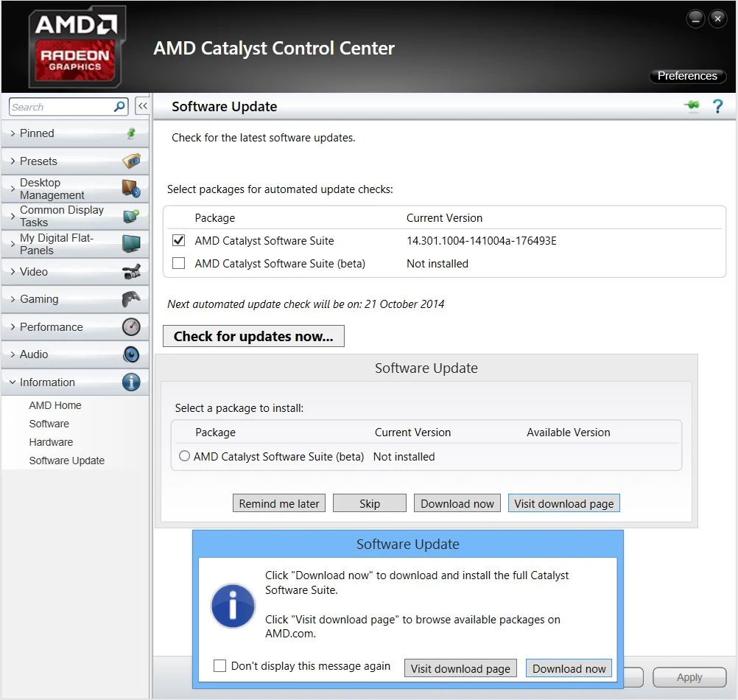Screen dimensions: 738x700
Task: Pin this page using the header pin icon
Action: tap(692, 105)
